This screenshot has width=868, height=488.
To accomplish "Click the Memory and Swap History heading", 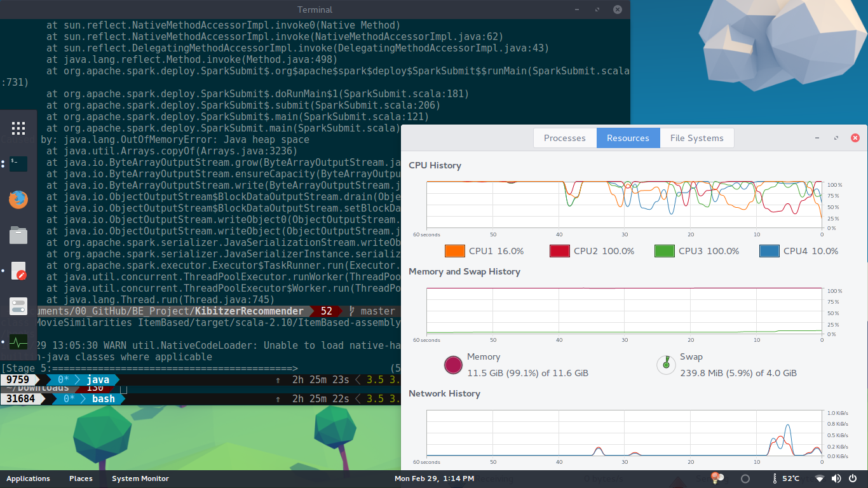I will (465, 271).
